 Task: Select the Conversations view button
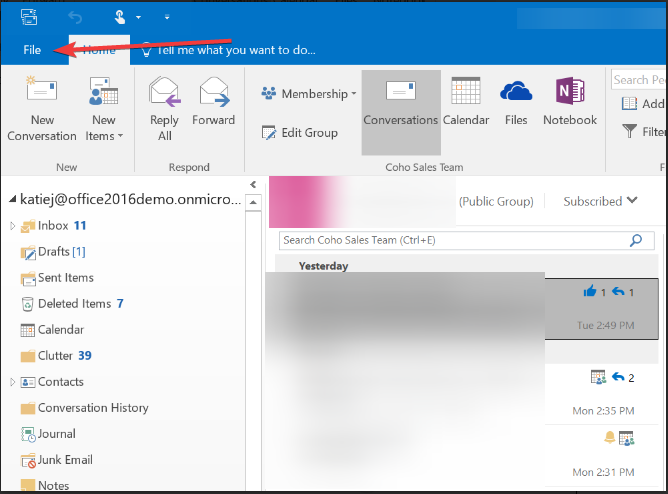400,112
